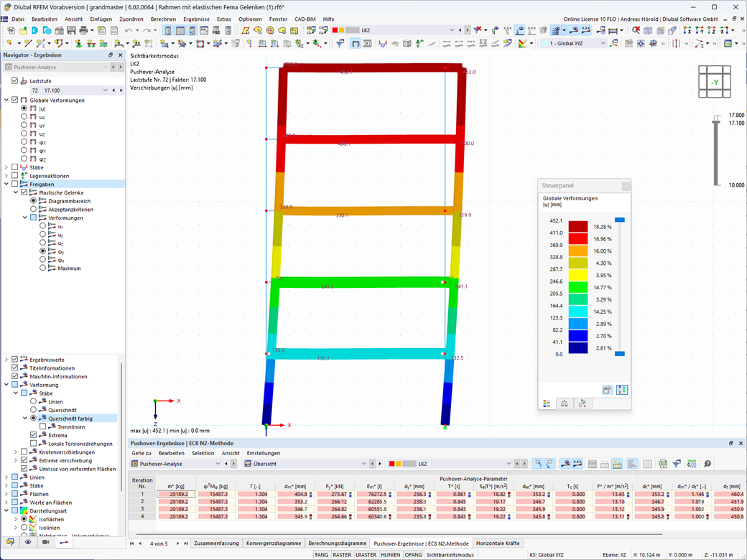747x560 pixels.
Task: Click the wireframe box view icon in the top toolbar
Action: 648,30
